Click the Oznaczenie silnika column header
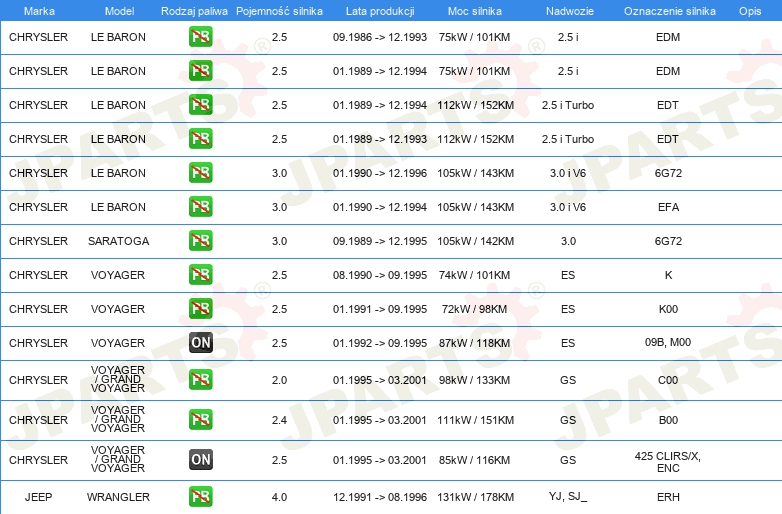 [669, 11]
